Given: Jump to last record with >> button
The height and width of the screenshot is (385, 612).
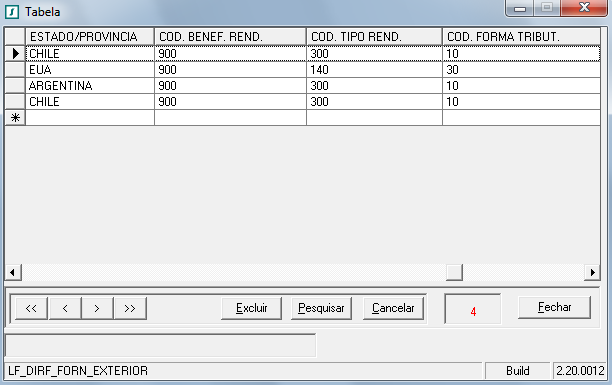Looking at the screenshot, I should tap(130, 308).
